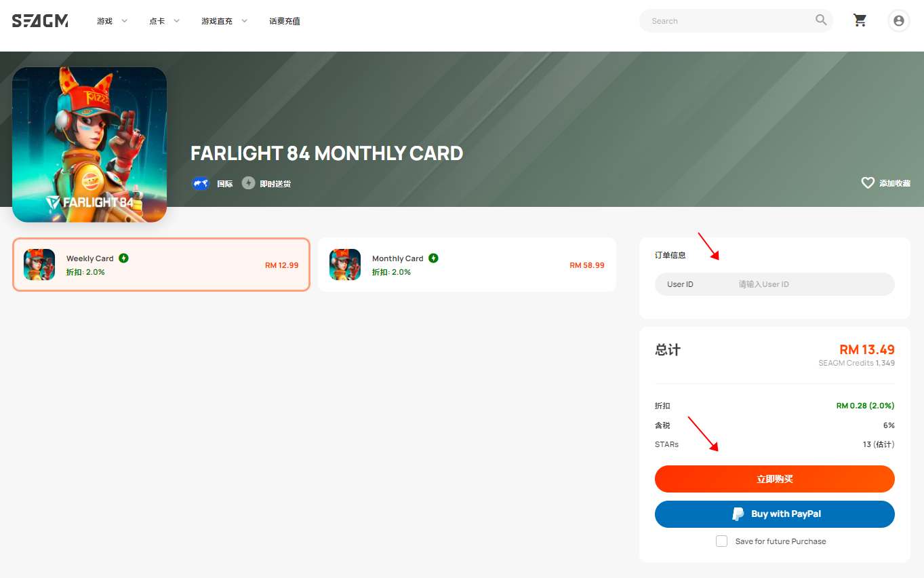Click the FARLIGHT 84 MONTHLY CARD title

tap(327, 153)
